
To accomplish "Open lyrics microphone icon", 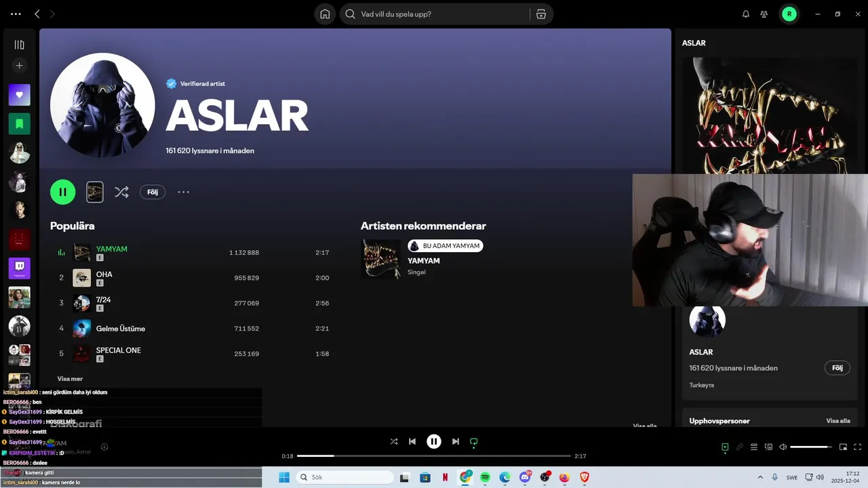I will [740, 447].
